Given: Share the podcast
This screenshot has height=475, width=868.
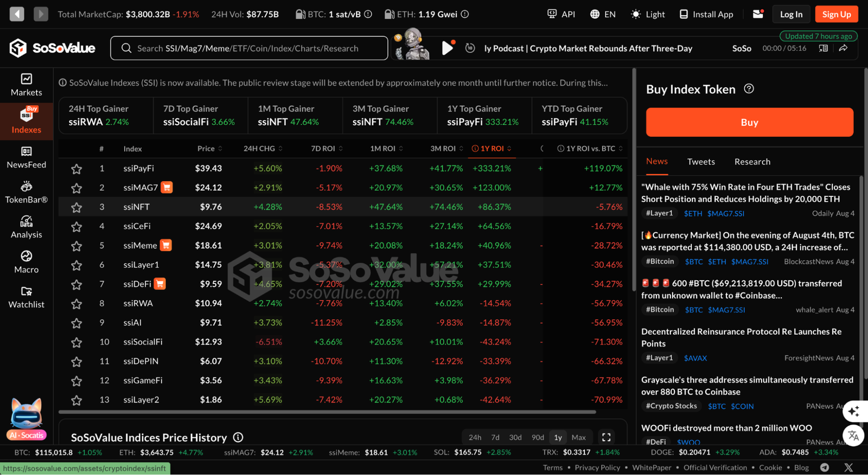Looking at the screenshot, I should 843,48.
